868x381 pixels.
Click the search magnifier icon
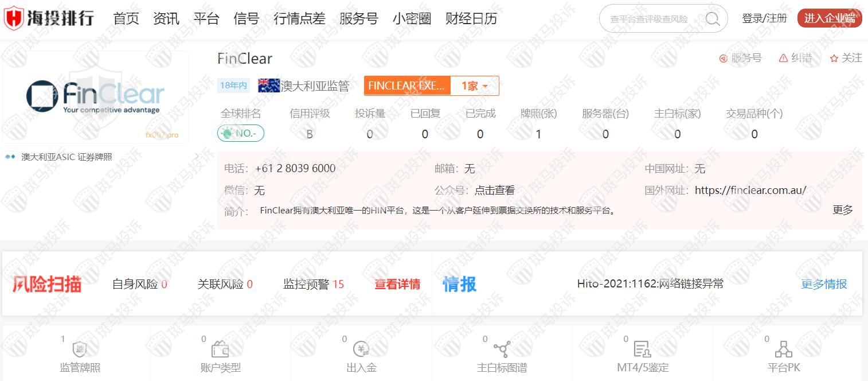pyautogui.click(x=712, y=19)
